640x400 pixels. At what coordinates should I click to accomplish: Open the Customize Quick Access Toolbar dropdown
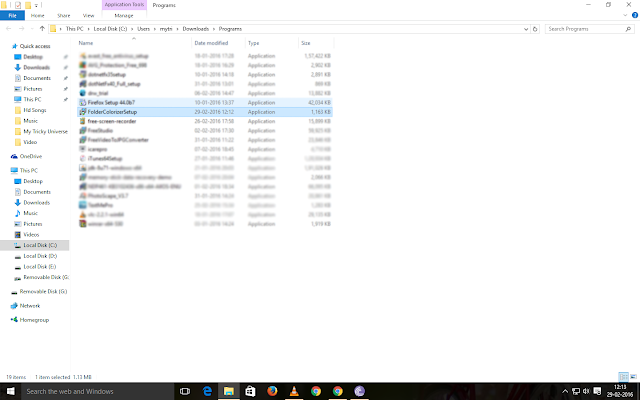(x=36, y=5)
